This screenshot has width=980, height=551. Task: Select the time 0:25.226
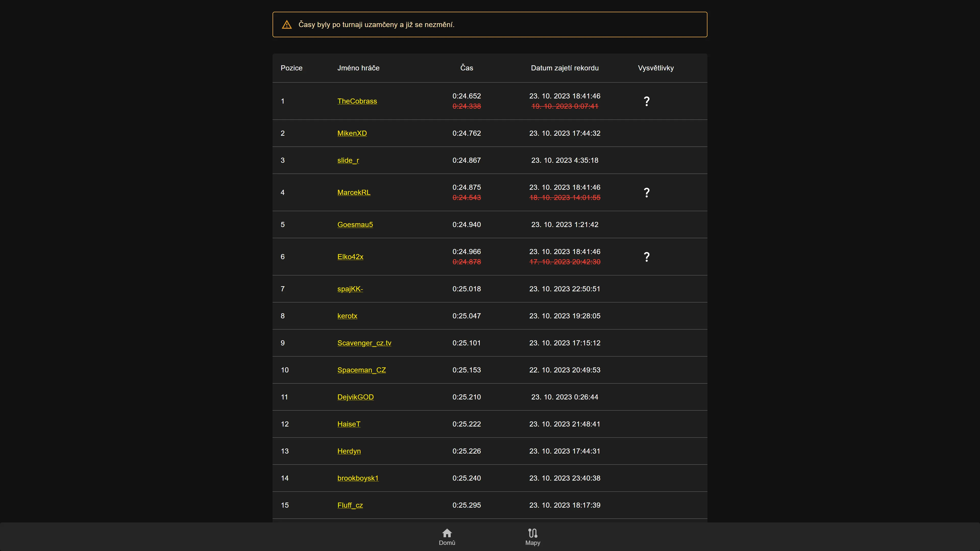point(467,451)
